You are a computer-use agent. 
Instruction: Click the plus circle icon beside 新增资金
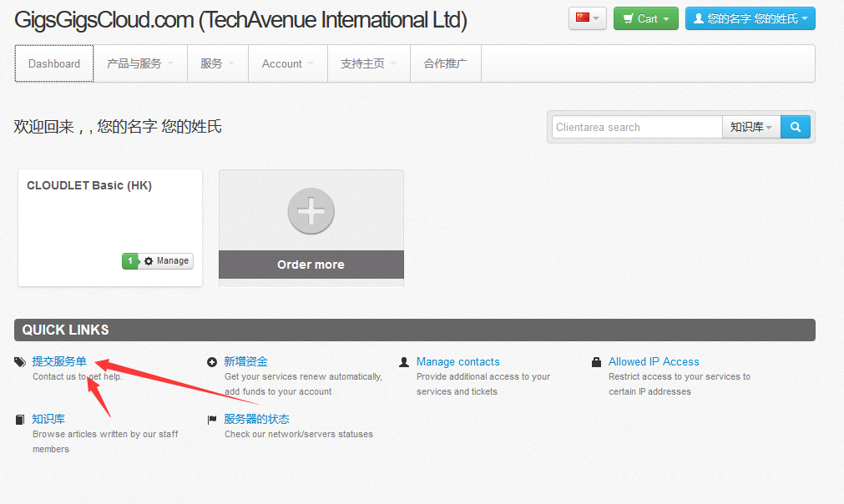tap(212, 362)
